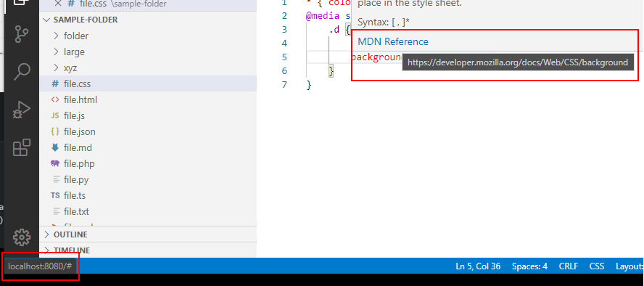Image resolution: width=644 pixels, height=286 pixels.
Task: Click the Layout status bar item
Action: (x=629, y=266)
